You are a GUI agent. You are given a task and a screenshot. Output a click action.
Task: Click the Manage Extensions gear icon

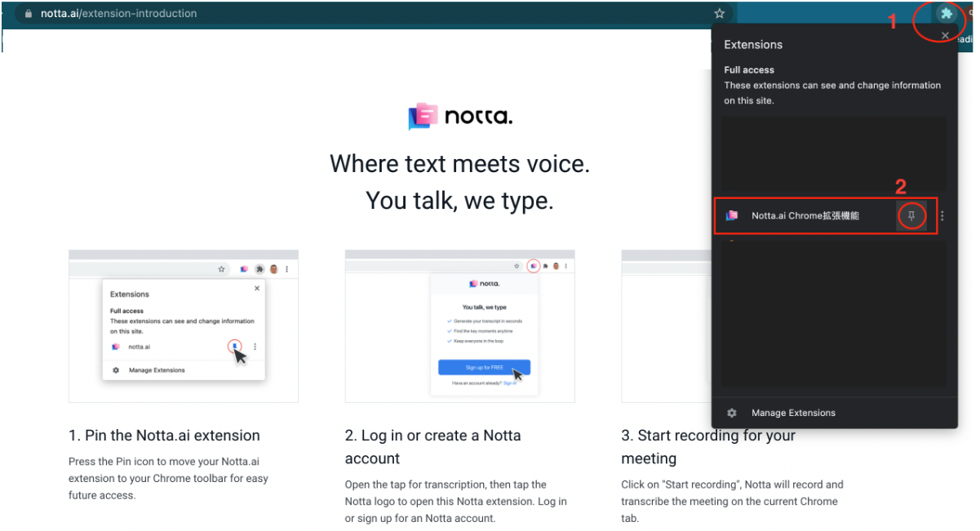tap(731, 413)
